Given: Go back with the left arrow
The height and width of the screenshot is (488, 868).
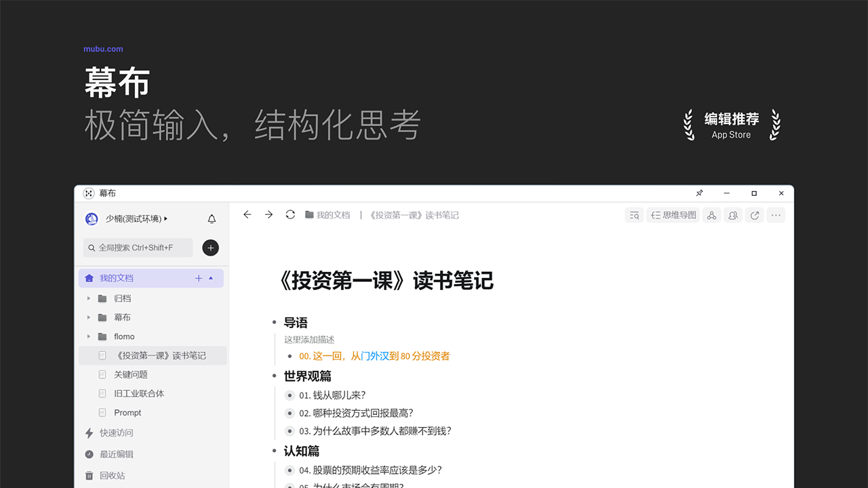Looking at the screenshot, I should pos(247,215).
